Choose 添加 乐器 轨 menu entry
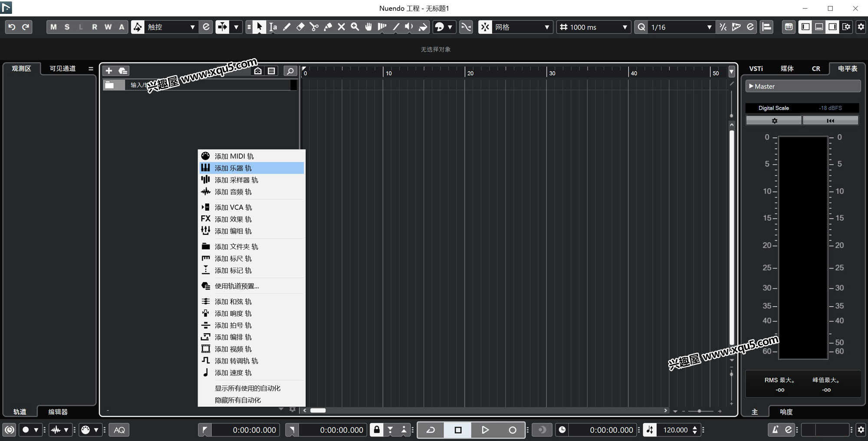Screen dimensions: 868x441 tap(252, 168)
